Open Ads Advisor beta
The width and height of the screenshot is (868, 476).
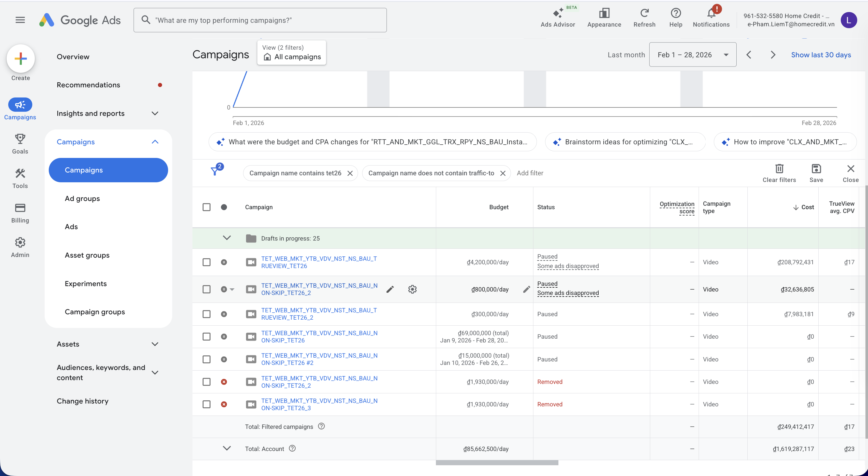[x=558, y=17]
